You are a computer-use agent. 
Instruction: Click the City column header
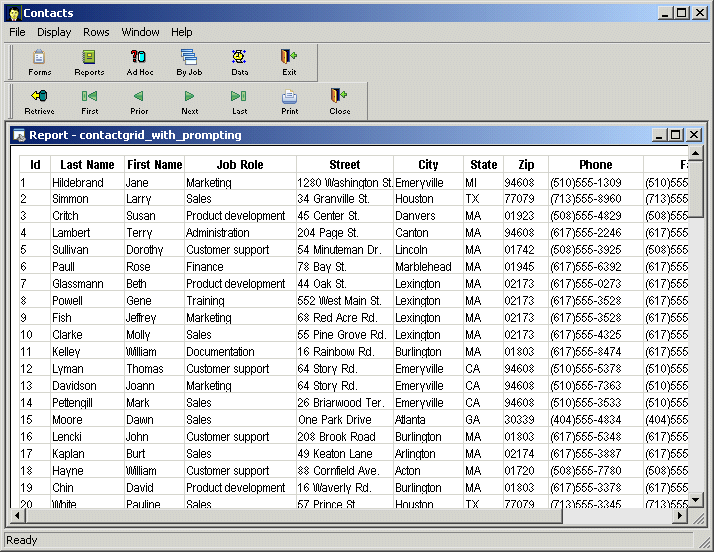coord(428,164)
